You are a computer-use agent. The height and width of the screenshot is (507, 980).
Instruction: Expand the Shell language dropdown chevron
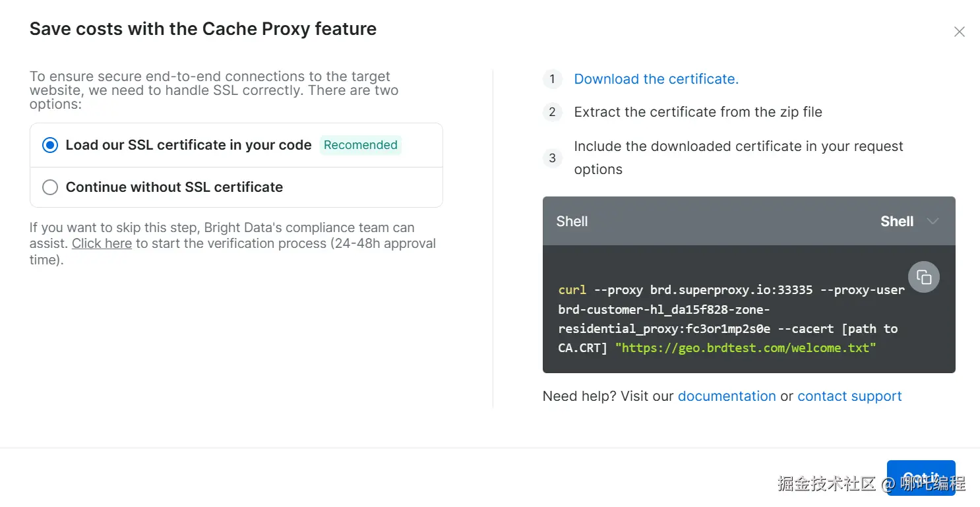click(933, 222)
